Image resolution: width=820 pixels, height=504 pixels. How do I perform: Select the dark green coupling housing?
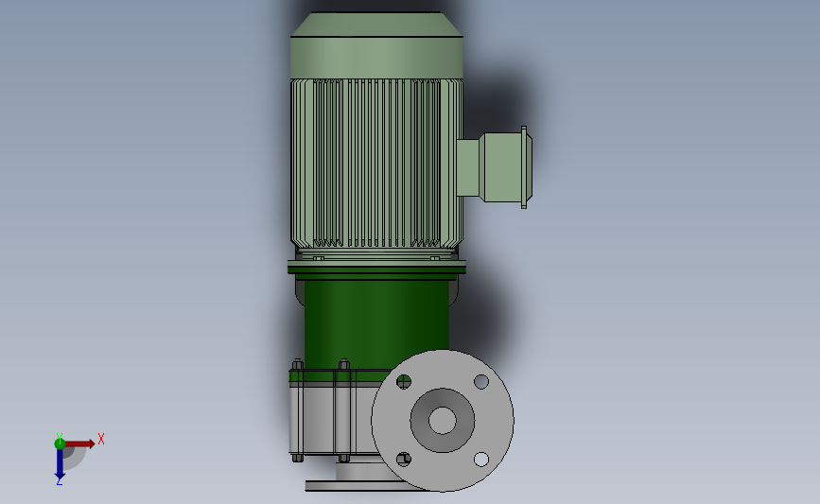(x=376, y=324)
